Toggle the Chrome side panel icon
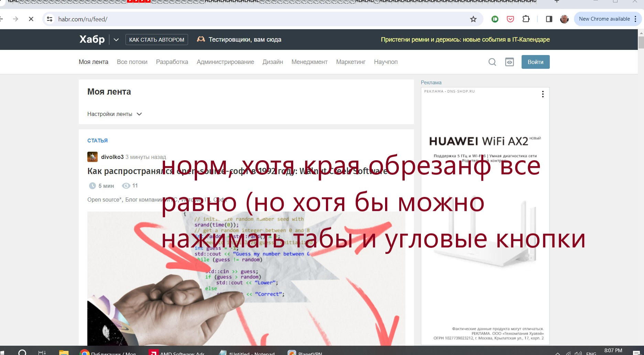Image resolution: width=644 pixels, height=355 pixels. pyautogui.click(x=549, y=19)
